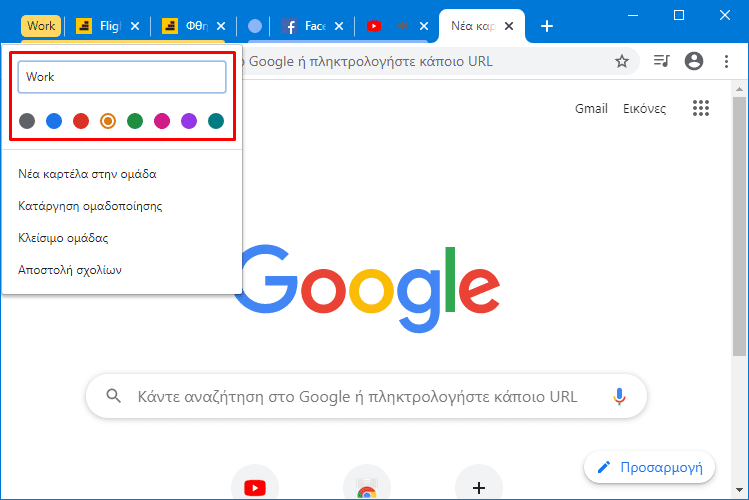Close the Facebook tab
The image size is (749, 500).
tap(339, 26)
